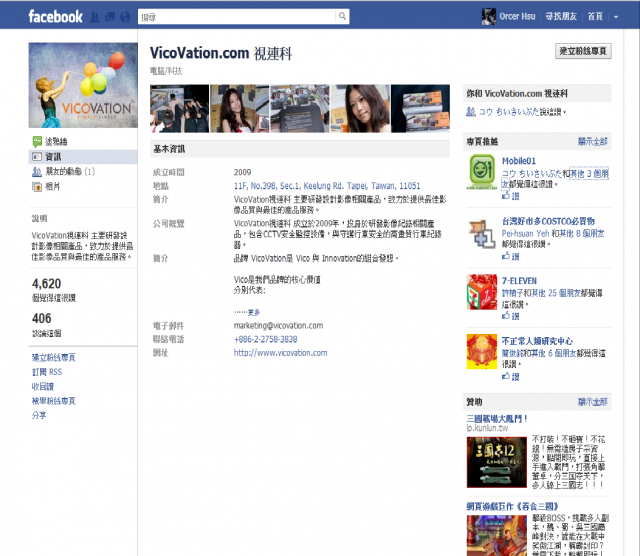640x556 pixels.
Task: Open the 三國戰場大亂鬥 ad title
Action: [497, 418]
